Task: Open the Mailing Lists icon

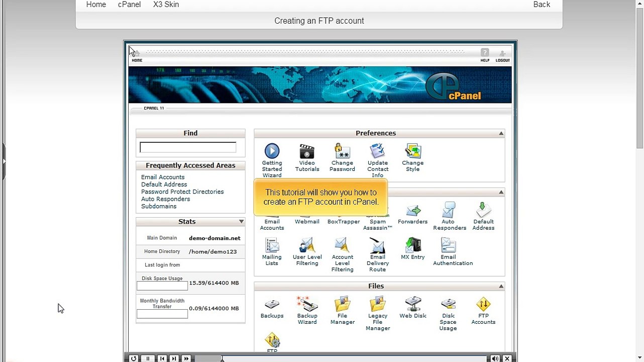Action: (272, 245)
